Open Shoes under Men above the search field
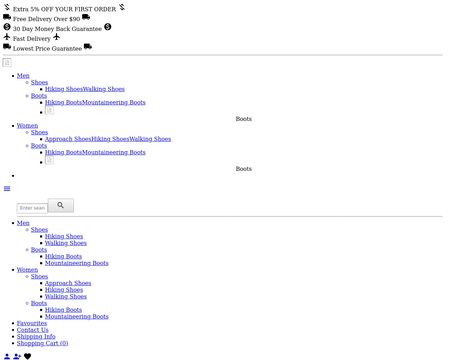Screen dimensions: 450x360 tap(39, 82)
